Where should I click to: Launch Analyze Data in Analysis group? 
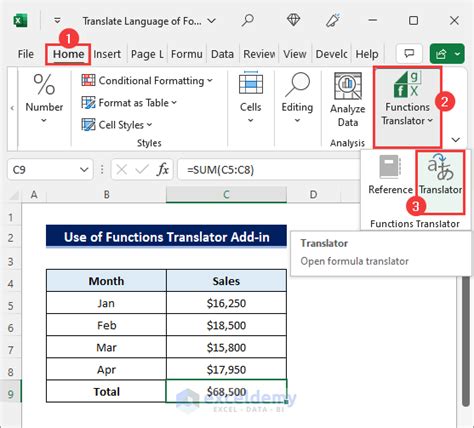pos(348,100)
